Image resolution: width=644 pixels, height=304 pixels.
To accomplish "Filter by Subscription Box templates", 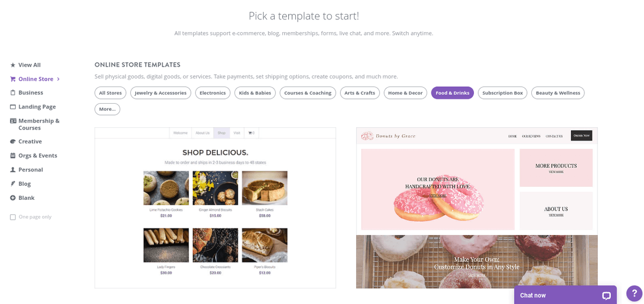I will coord(502,93).
